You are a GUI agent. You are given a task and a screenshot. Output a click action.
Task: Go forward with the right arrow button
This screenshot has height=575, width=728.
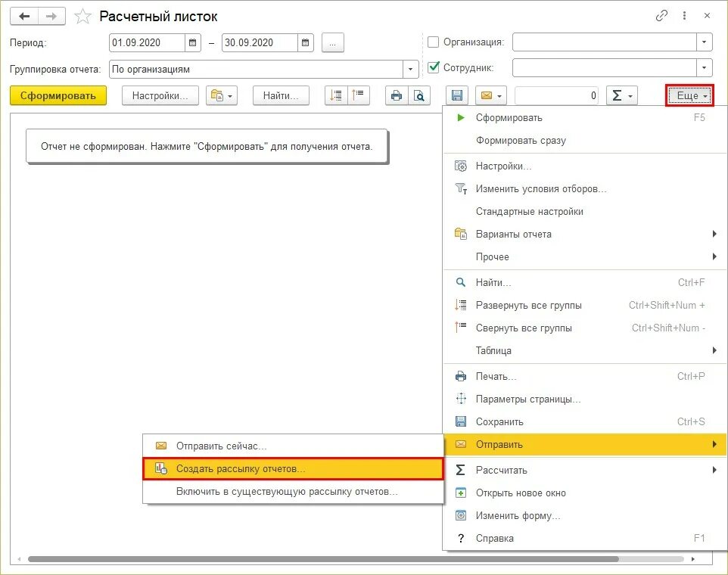(51, 17)
